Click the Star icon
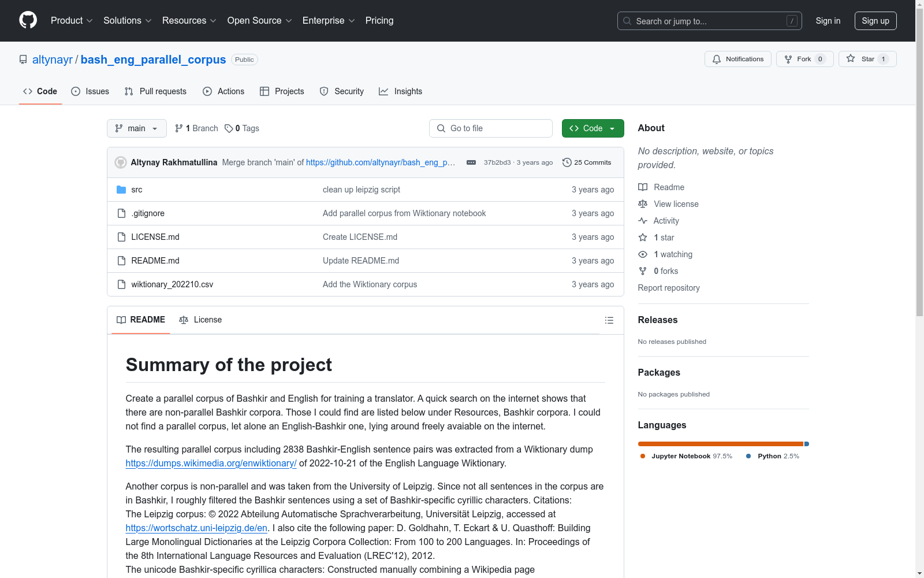Viewport: 924px width, 578px height. tap(851, 58)
